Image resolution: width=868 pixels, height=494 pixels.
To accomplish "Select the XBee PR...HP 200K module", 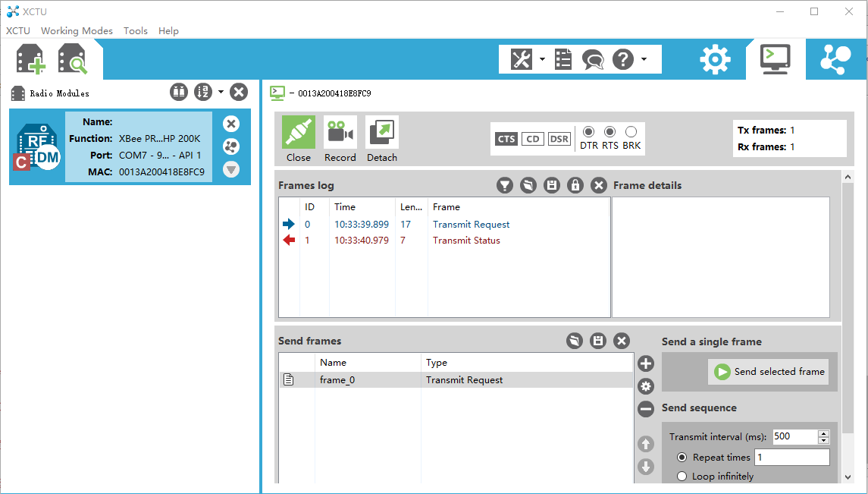I will click(130, 146).
